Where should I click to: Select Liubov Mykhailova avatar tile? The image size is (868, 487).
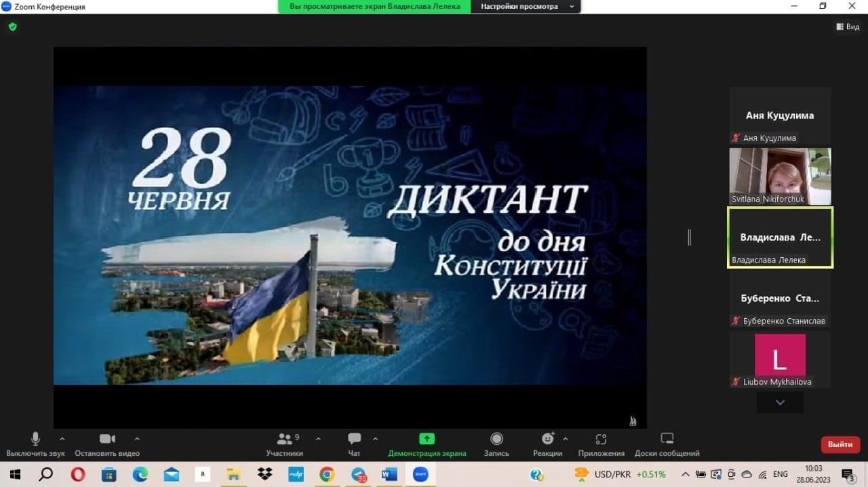pyautogui.click(x=780, y=359)
